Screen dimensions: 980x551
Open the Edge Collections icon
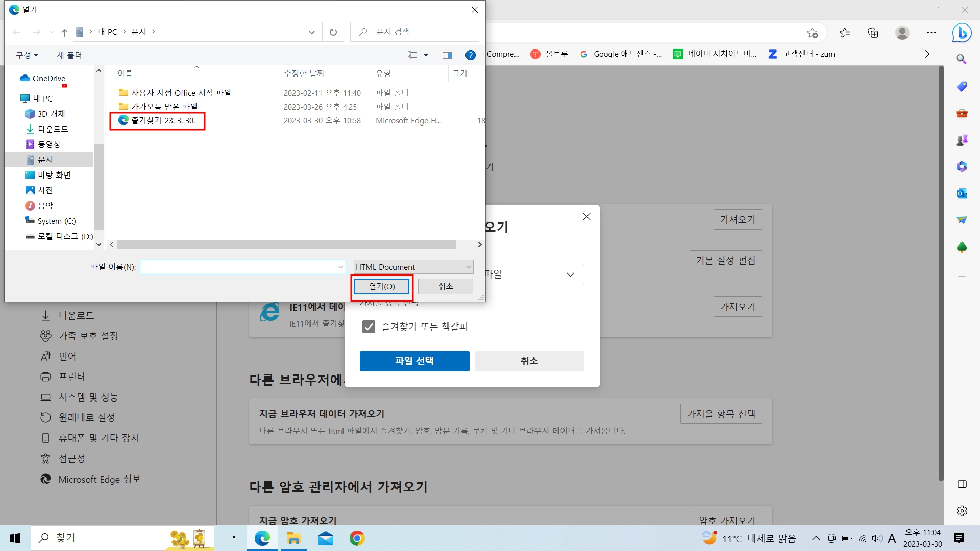[873, 33]
